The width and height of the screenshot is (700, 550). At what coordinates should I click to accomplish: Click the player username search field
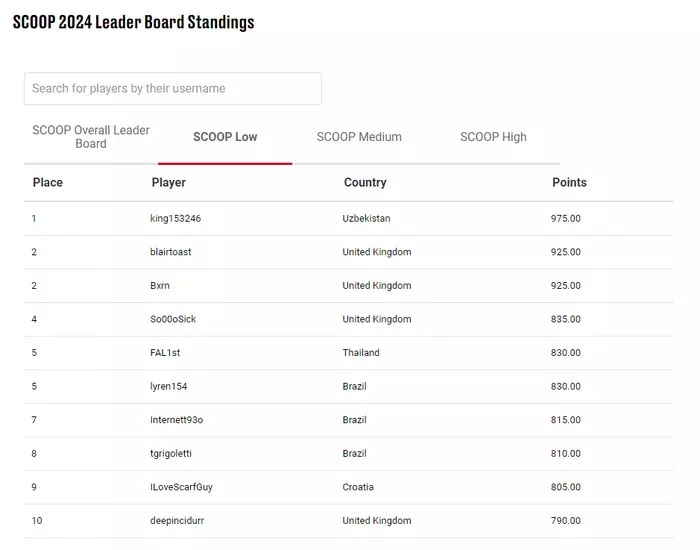173,88
